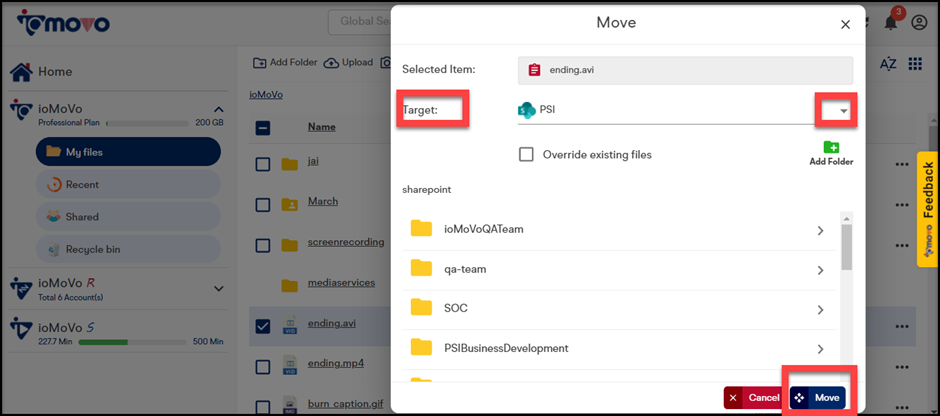This screenshot has height=416, width=940.
Task: Sort by the Name column
Action: point(321,127)
